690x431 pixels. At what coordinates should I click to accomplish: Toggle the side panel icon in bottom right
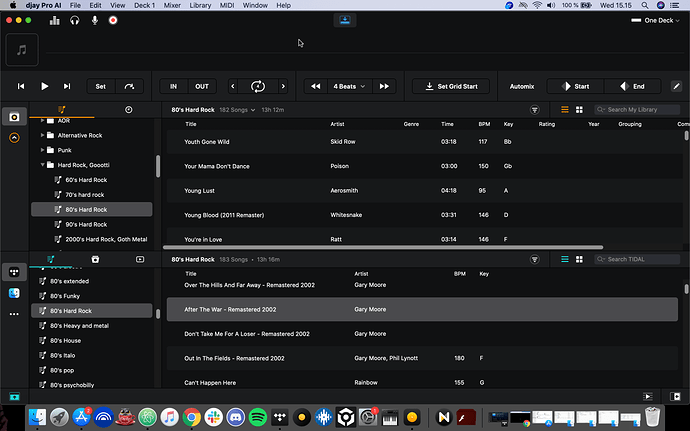[x=675, y=397]
